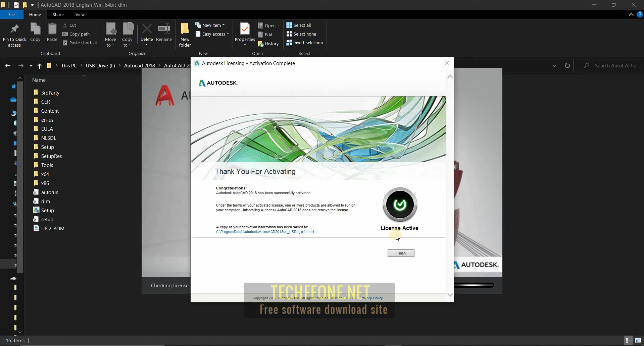Open the Easy access dropdown
Screen dimensions: 644x346
(212, 34)
